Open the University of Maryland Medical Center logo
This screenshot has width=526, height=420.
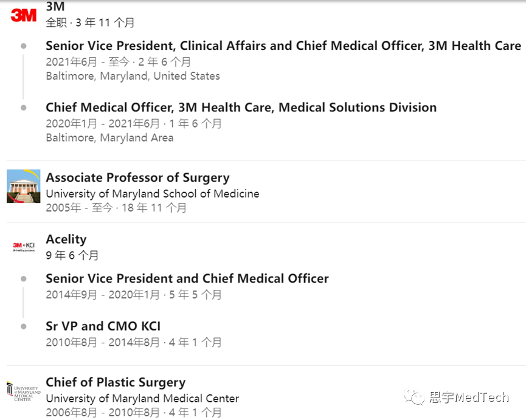[x=24, y=392]
